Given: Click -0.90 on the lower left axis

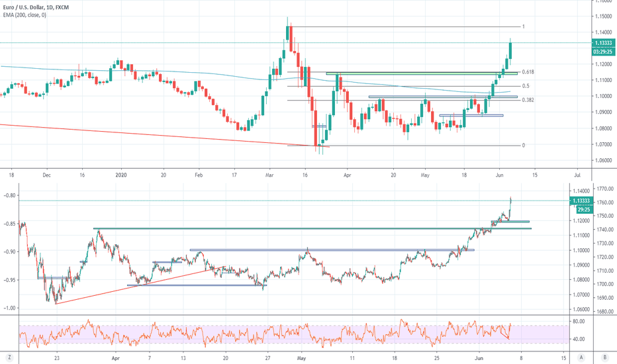Looking at the screenshot, I should pos(9,251).
